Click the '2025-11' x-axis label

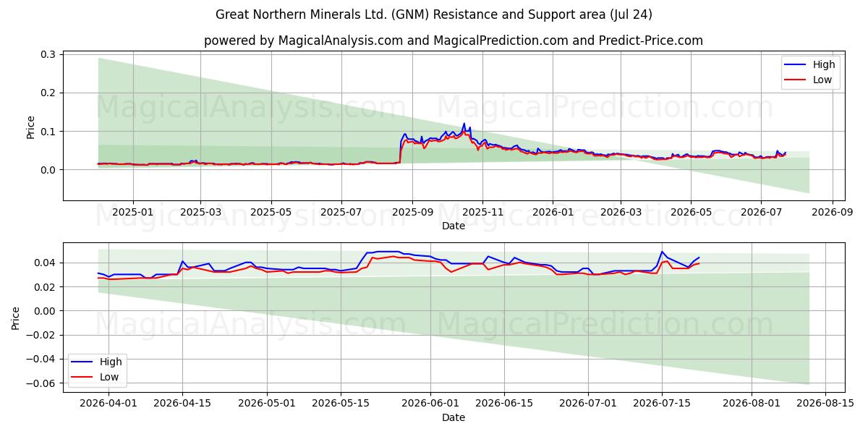482,213
